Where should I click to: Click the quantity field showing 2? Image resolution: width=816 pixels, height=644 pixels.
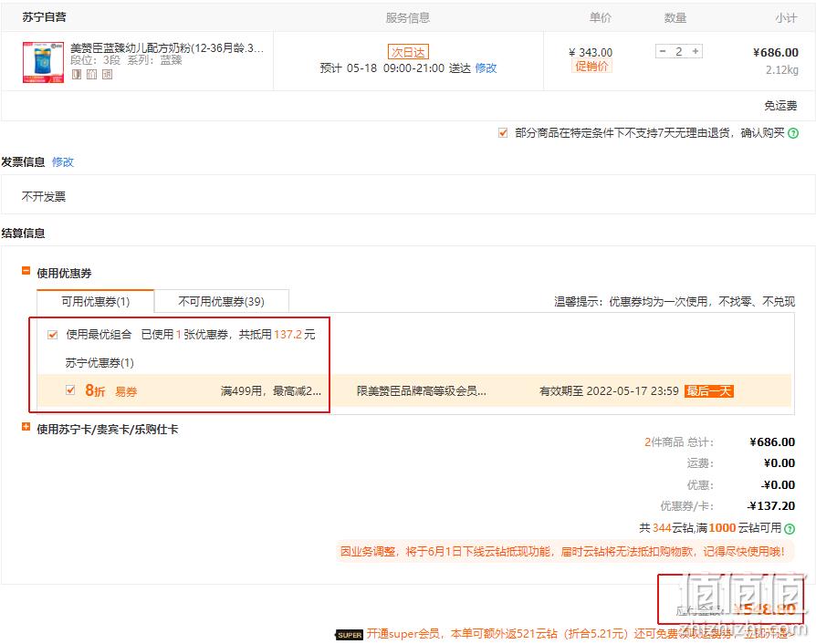point(678,51)
